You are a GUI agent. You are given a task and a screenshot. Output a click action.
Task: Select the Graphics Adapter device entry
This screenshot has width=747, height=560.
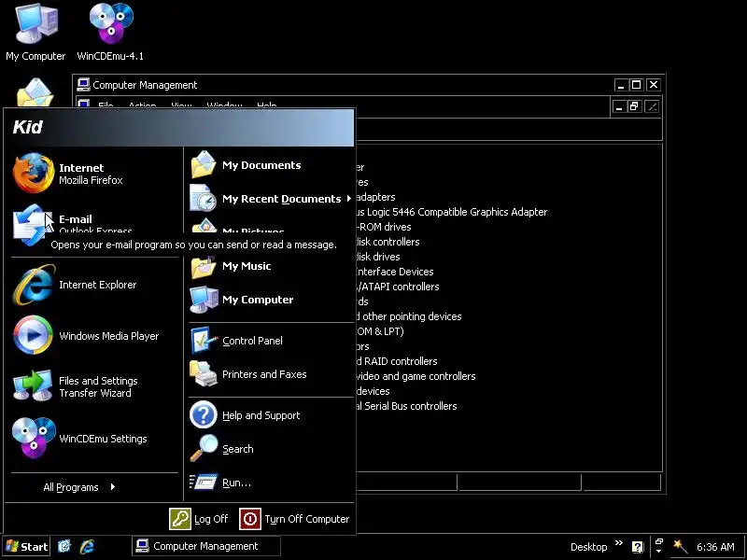tap(452, 212)
